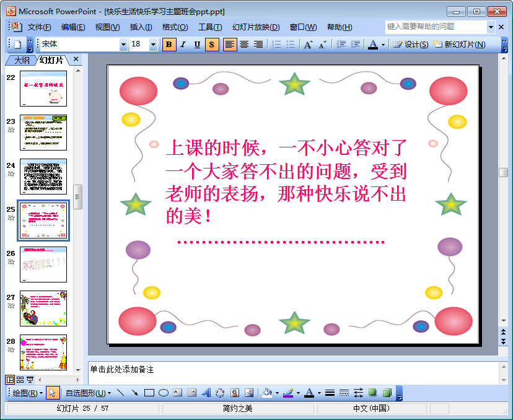Select the Arrow drawing tool

[x=135, y=393]
